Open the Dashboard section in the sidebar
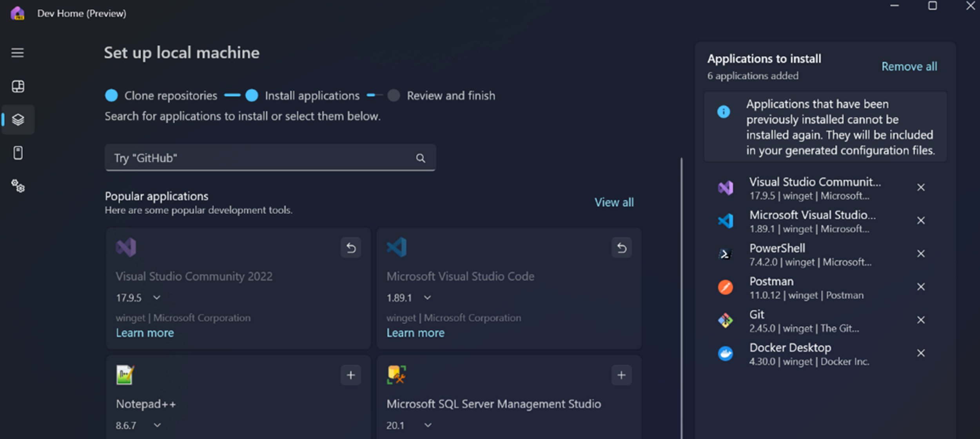The height and width of the screenshot is (439, 980). point(18,86)
